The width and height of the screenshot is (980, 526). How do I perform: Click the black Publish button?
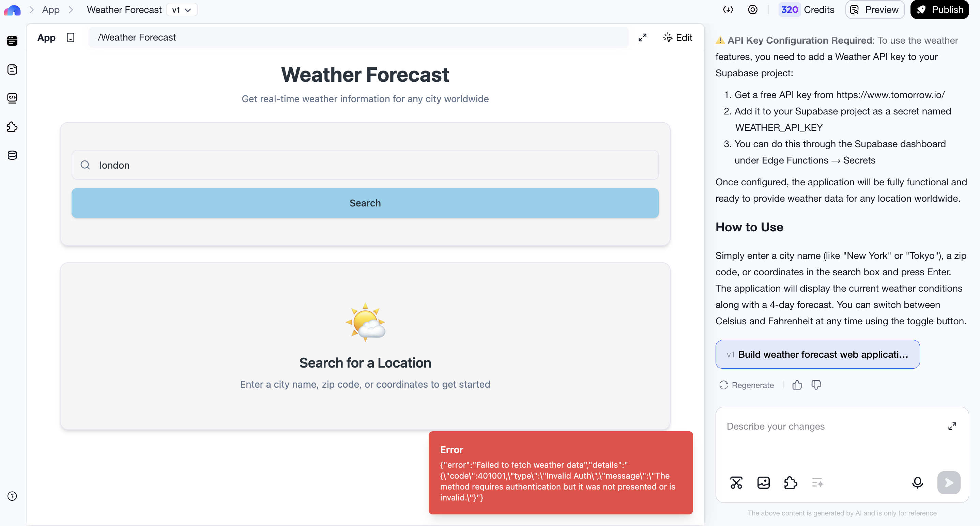pyautogui.click(x=939, y=10)
